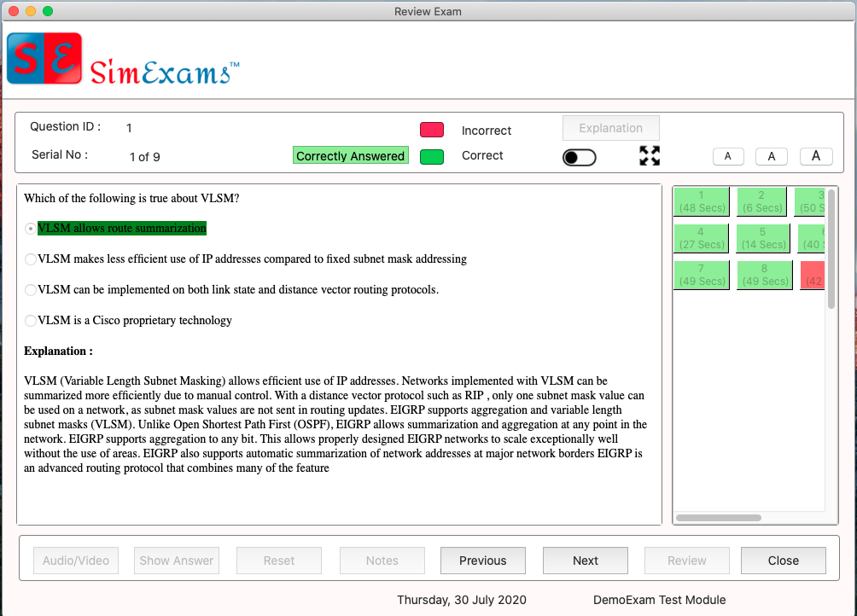Image resolution: width=857 pixels, height=616 pixels.
Task: Click the Show Answer button
Action: (177, 561)
